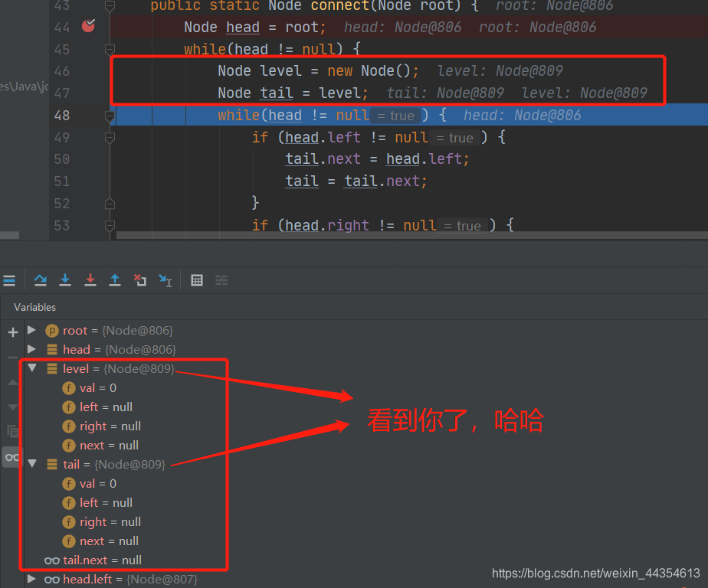
Task: Expand the root variable node
Action: coord(31,330)
